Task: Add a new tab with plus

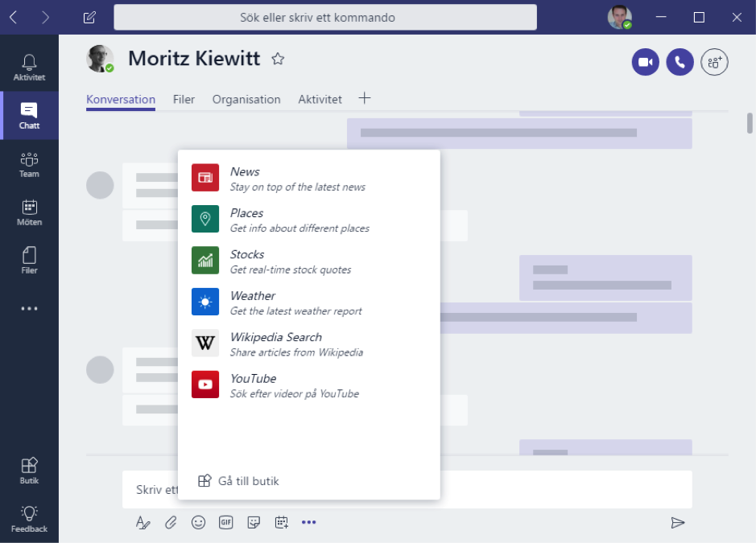Action: [x=365, y=98]
